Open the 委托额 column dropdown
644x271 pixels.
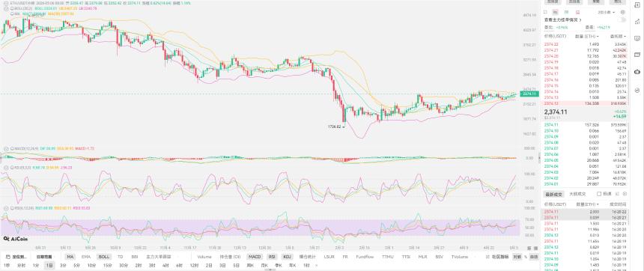coord(618,36)
